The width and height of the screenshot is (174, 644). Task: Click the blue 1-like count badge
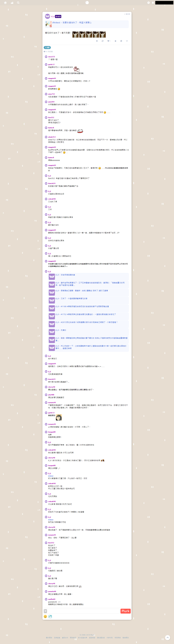tap(47, 48)
